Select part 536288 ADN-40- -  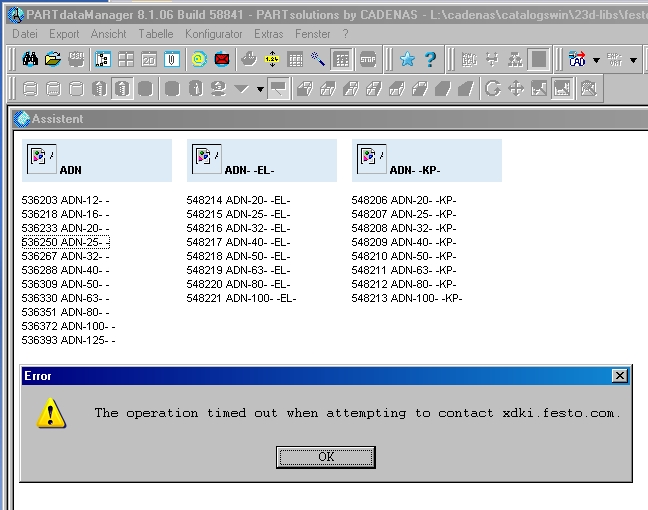pos(65,270)
